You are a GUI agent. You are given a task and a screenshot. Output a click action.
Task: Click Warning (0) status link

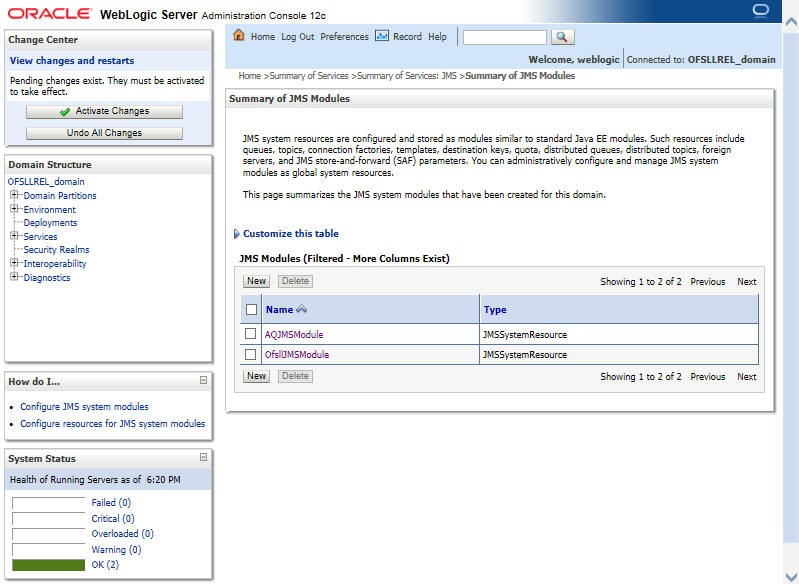[116, 549]
